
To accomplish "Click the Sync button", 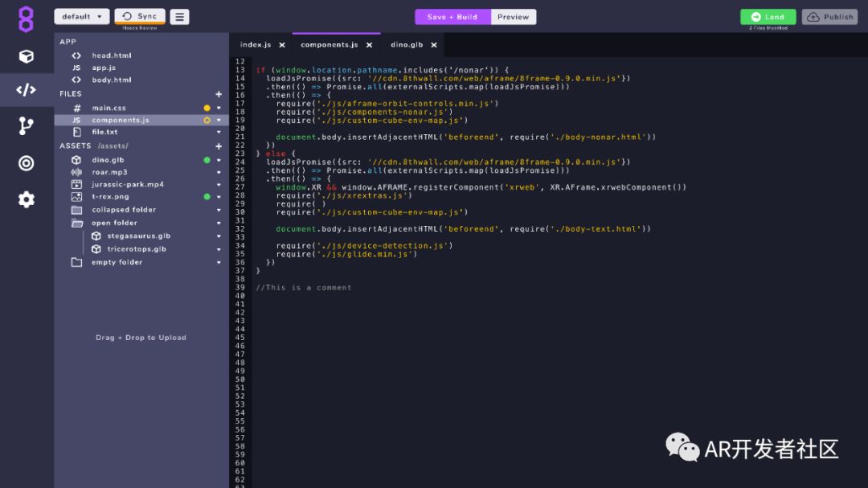I will (140, 17).
